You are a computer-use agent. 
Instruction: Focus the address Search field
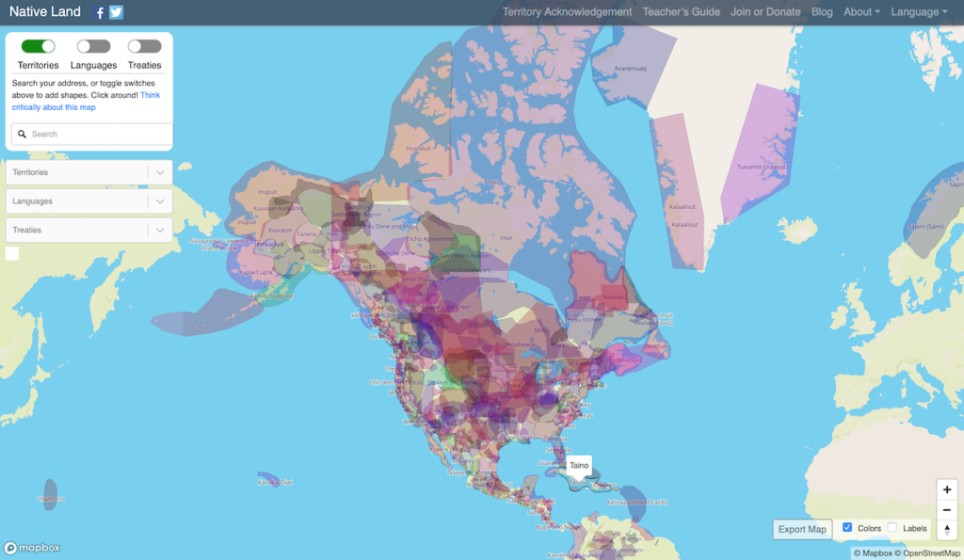(x=92, y=134)
